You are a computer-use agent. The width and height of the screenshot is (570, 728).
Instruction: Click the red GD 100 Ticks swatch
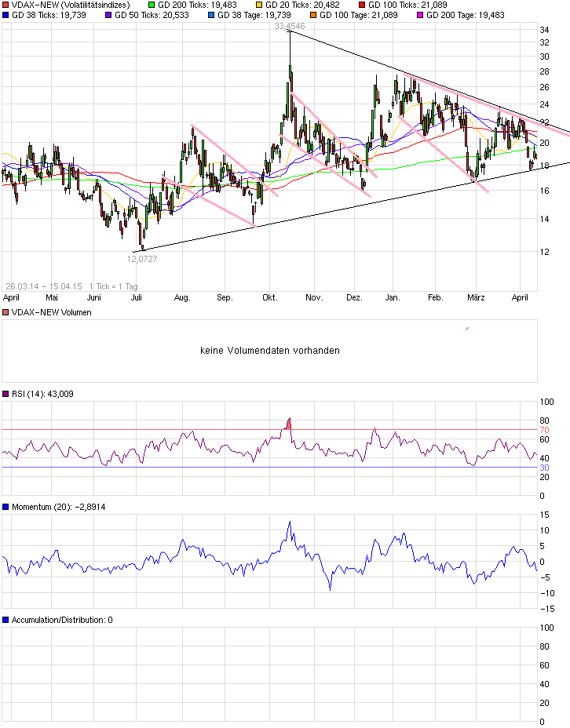pyautogui.click(x=362, y=5)
